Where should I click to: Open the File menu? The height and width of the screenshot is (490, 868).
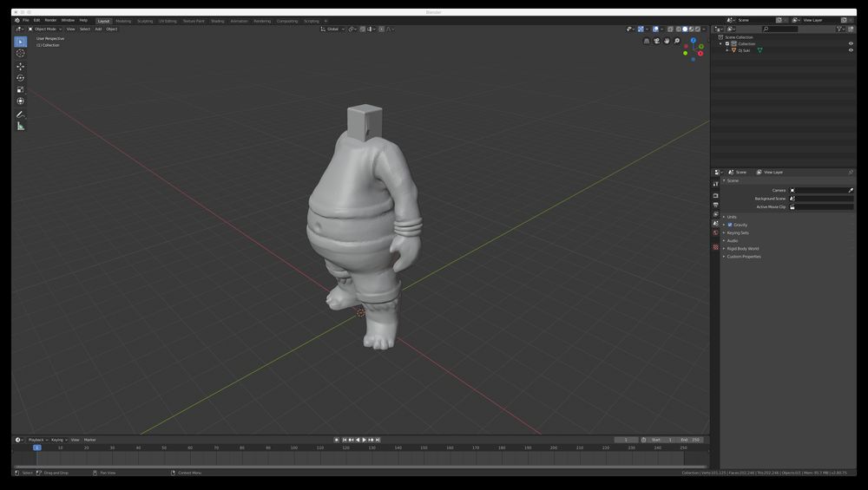tap(25, 21)
